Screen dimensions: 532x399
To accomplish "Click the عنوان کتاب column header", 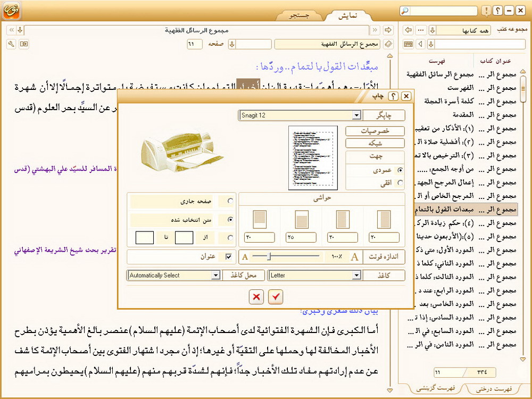I will pos(495,61).
